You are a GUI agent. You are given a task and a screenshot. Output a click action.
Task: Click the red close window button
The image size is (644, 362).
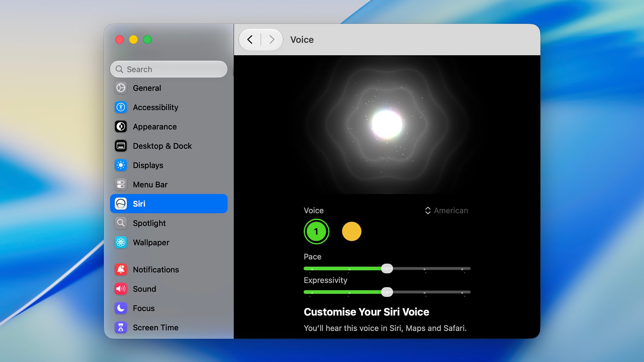(x=119, y=40)
